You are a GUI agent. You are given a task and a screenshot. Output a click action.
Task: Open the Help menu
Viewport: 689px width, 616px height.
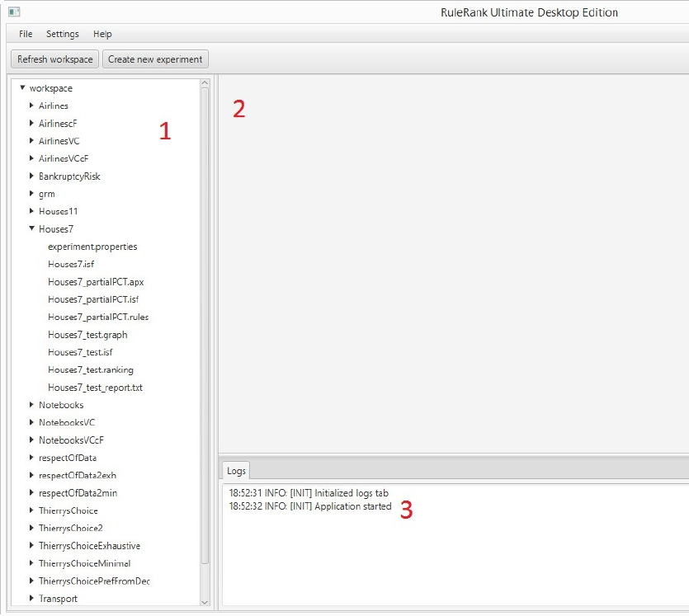[102, 34]
